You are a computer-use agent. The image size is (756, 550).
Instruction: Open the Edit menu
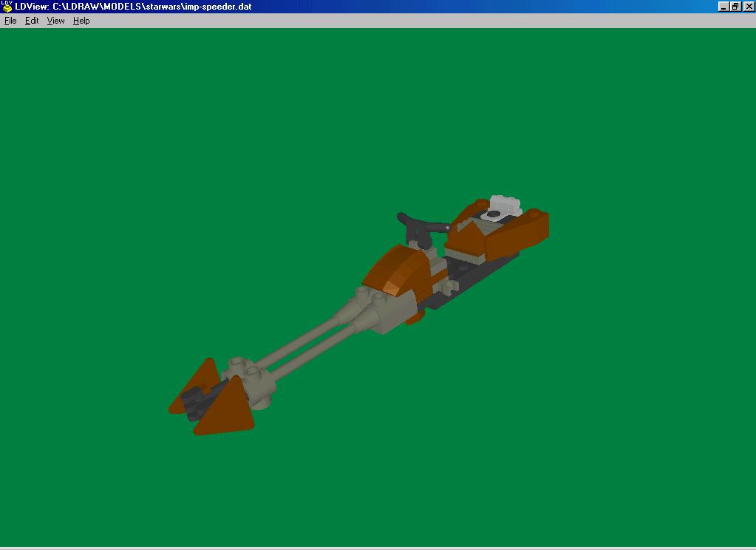(x=31, y=21)
